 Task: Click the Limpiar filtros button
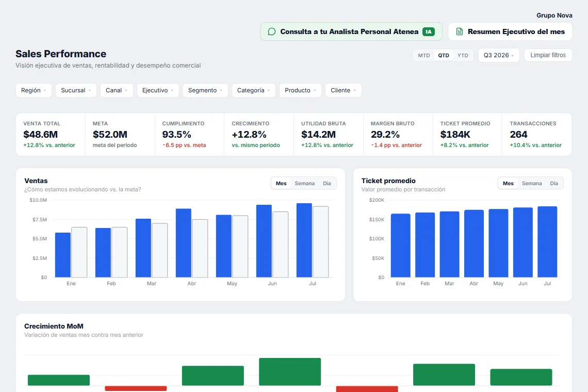pos(548,56)
